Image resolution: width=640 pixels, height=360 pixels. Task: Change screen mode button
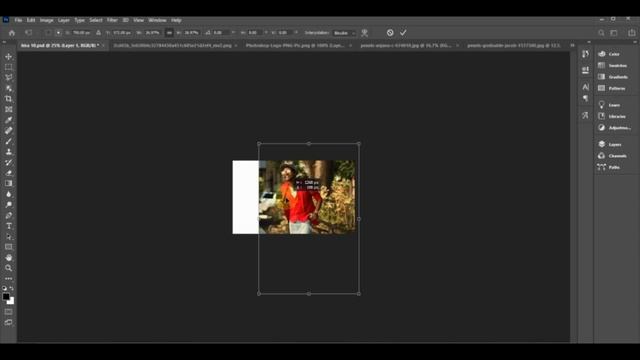[x=9, y=322]
